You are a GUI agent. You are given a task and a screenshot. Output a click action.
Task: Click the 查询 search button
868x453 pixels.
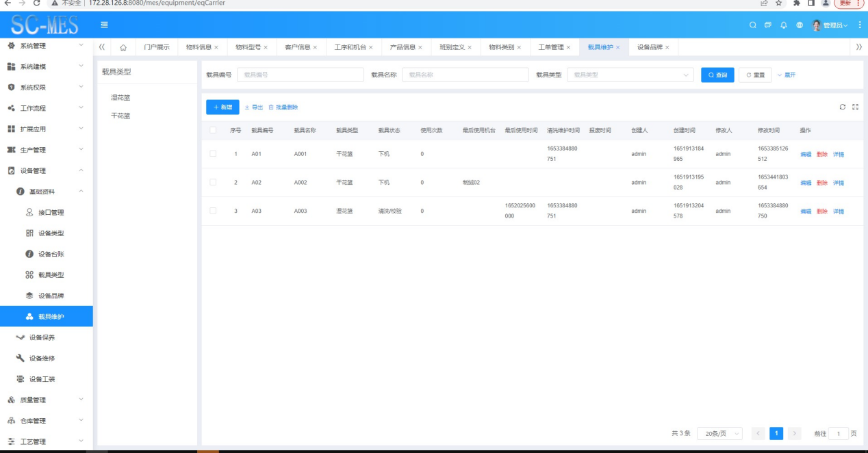click(x=717, y=75)
